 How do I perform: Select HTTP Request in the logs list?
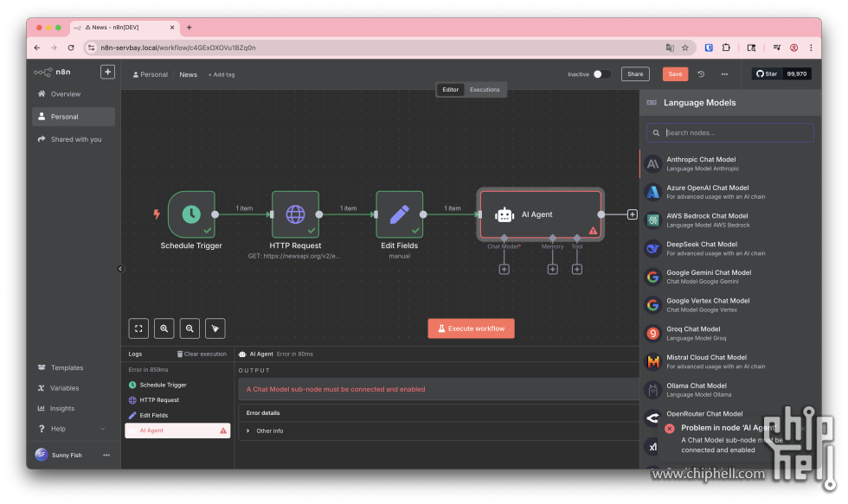click(x=177, y=400)
